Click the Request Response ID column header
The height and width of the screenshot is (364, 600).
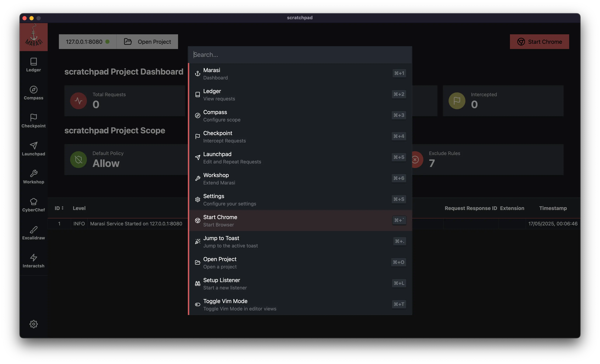(471, 208)
